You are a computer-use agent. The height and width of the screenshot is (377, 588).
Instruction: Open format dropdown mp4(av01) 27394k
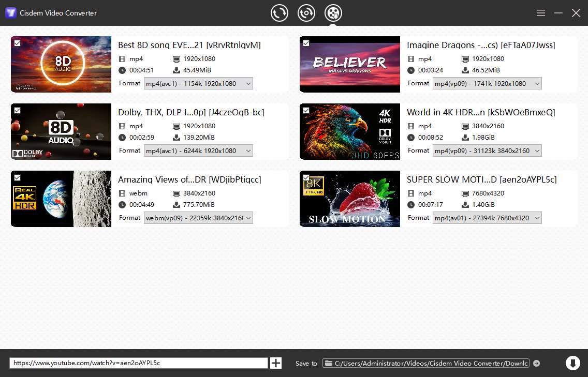pos(487,218)
